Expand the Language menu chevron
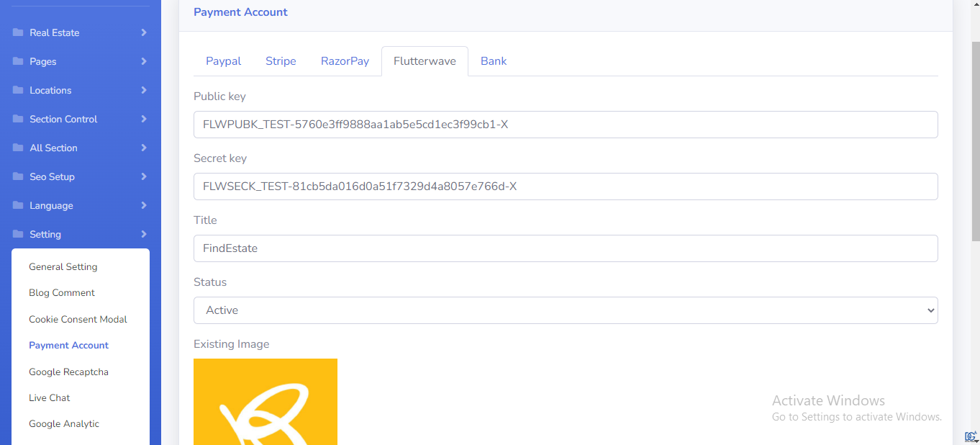Image resolution: width=980 pixels, height=445 pixels. tap(144, 205)
